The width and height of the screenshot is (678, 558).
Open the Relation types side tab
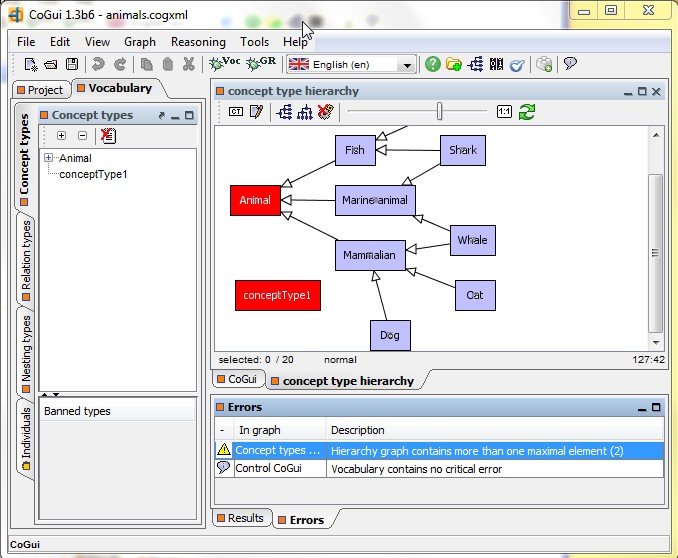26,259
